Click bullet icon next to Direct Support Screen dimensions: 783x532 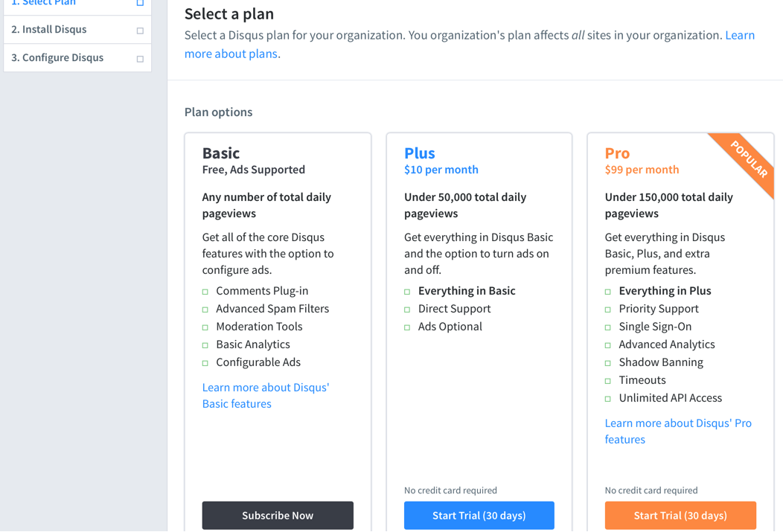(x=407, y=310)
